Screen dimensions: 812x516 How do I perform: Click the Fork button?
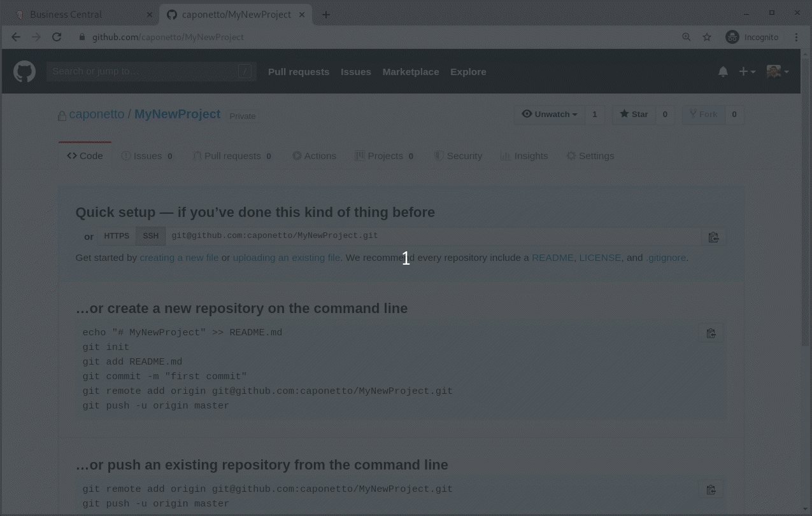[703, 115]
